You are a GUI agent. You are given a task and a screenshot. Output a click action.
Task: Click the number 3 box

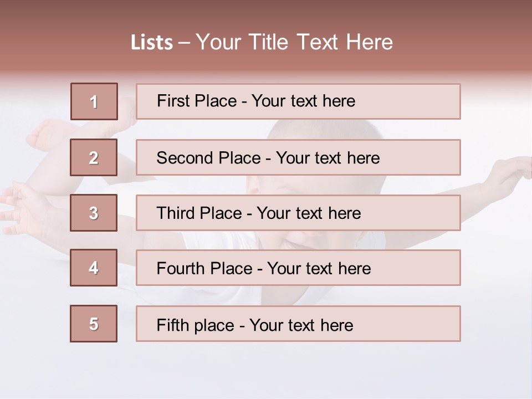[x=94, y=213]
